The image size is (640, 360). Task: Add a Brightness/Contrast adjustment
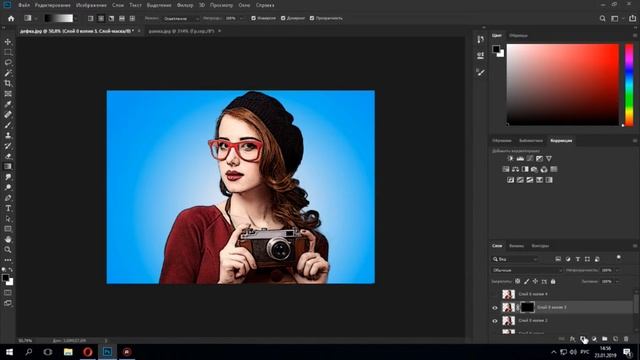[510, 158]
